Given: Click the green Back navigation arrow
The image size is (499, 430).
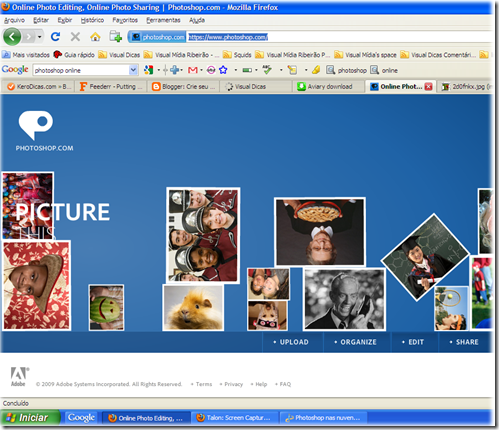Looking at the screenshot, I should click(12, 37).
